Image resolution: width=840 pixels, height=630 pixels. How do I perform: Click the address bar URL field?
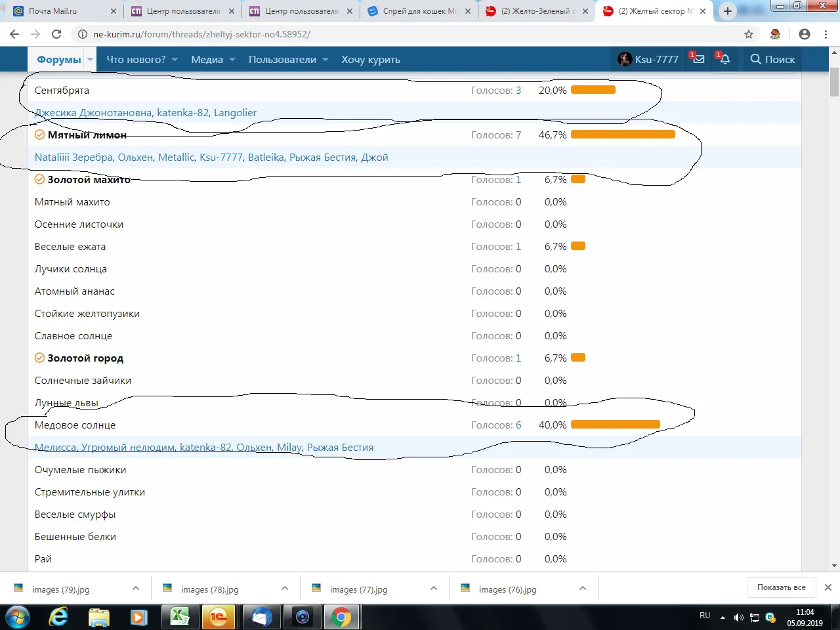point(413,34)
